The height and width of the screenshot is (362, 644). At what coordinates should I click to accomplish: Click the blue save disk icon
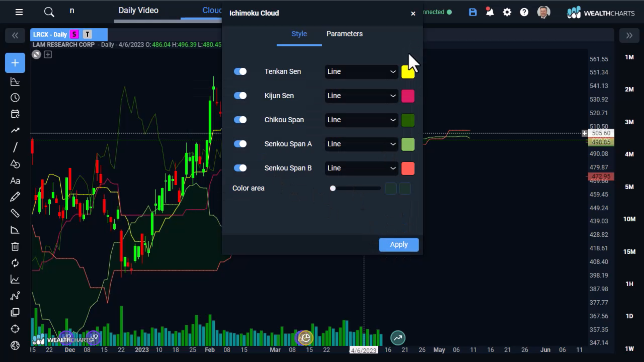pos(473,12)
